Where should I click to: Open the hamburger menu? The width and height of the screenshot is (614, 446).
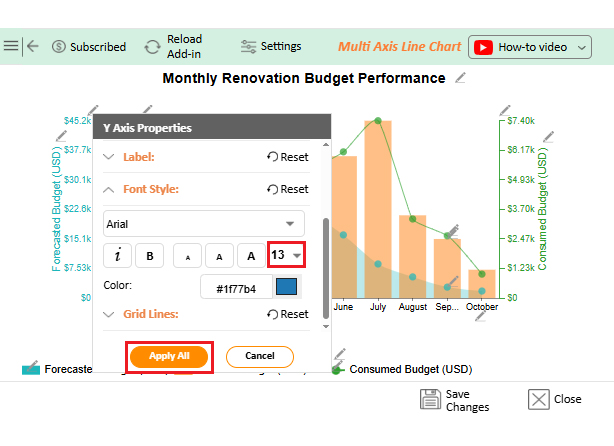(11, 46)
